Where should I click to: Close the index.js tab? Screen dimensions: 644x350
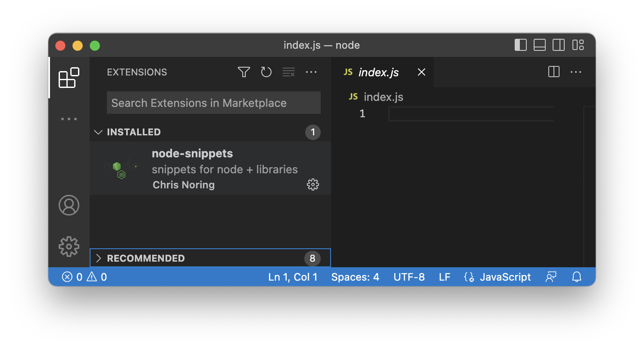pyautogui.click(x=422, y=72)
